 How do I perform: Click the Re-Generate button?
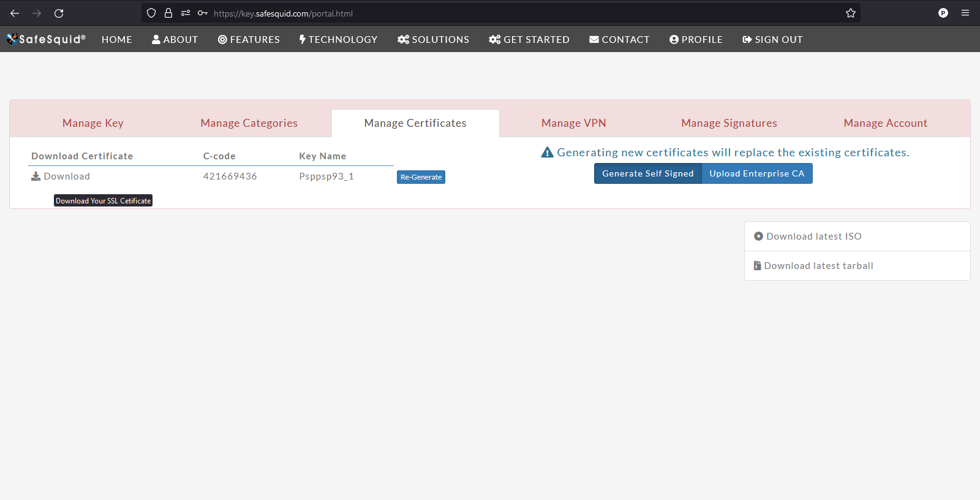point(421,177)
